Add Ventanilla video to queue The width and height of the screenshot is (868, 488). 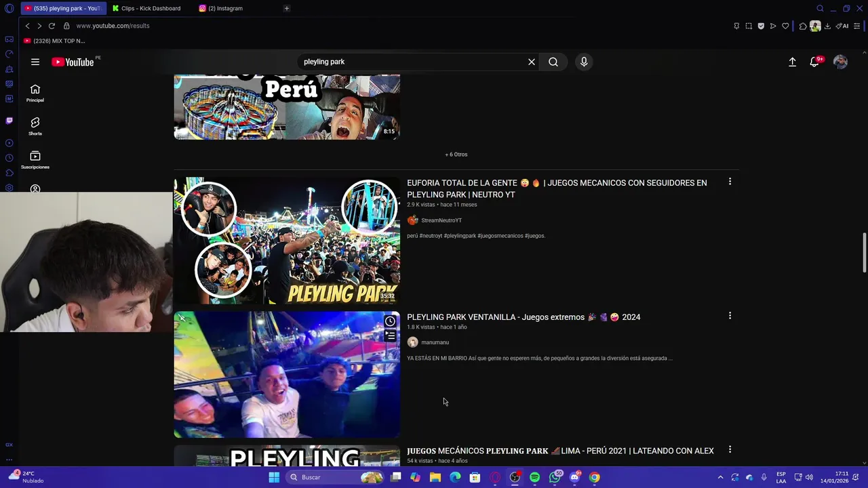[391, 335]
